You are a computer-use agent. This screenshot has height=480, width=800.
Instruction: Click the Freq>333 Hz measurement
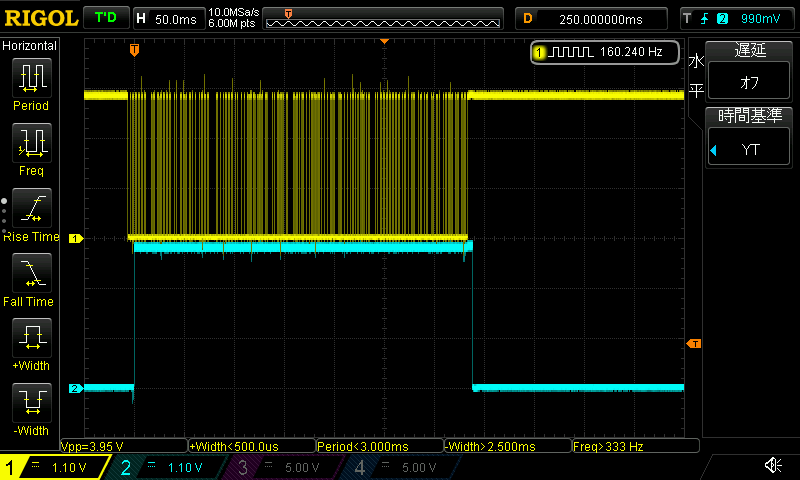[x=636, y=446]
